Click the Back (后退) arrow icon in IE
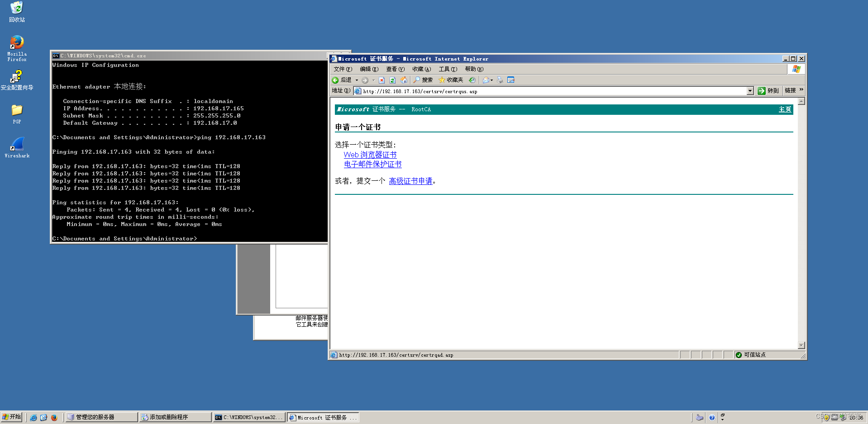The width and height of the screenshot is (868, 424). tap(335, 80)
